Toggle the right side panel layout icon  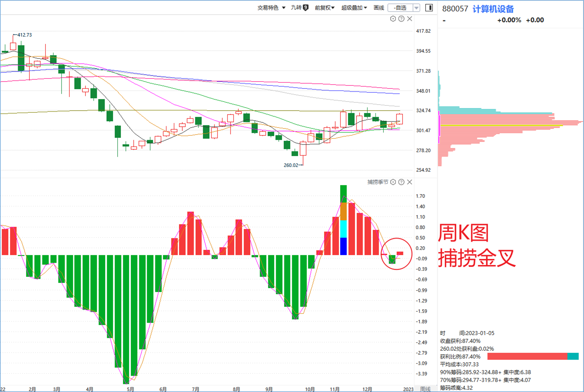[429, 8]
